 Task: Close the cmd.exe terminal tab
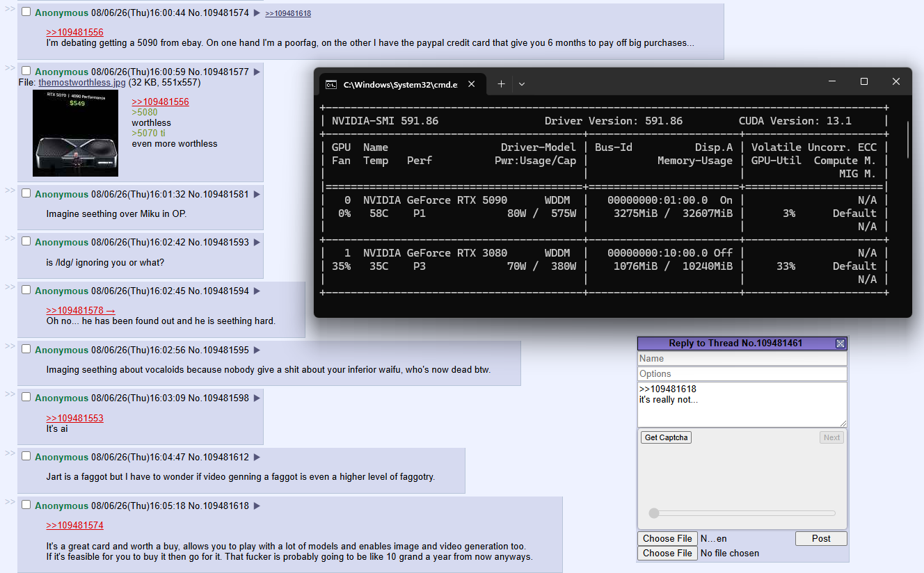click(x=472, y=84)
